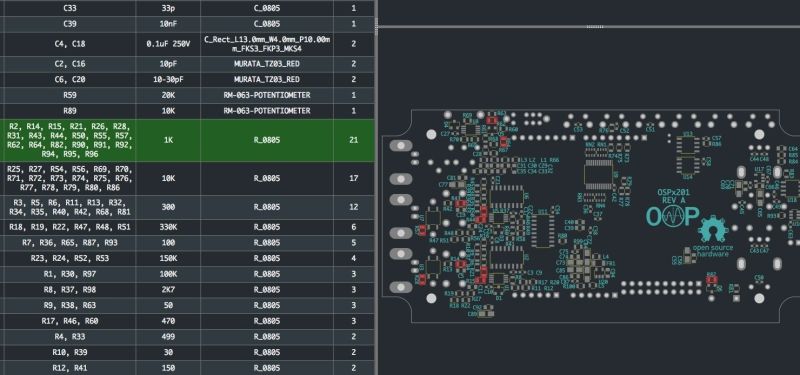Click the highlighted red R82 pad on board
Screen dimensions: 800x375
711,280
